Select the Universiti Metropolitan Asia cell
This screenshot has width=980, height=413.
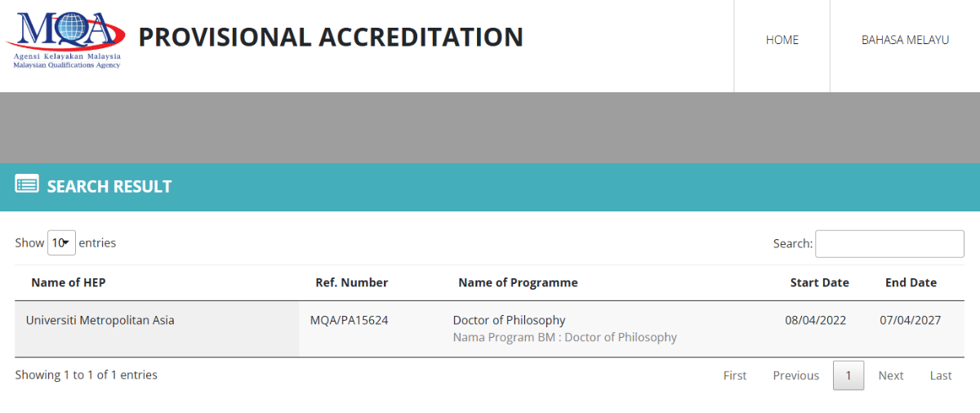100,321
